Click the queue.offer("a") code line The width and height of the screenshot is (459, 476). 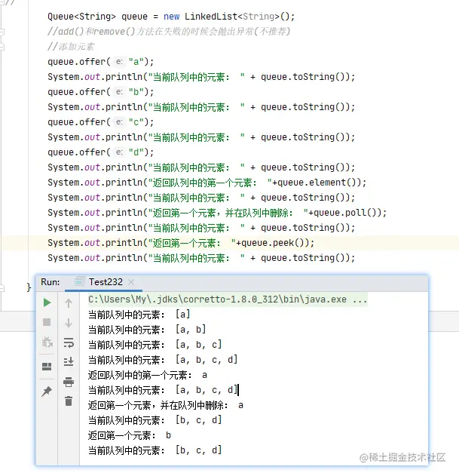101,62
